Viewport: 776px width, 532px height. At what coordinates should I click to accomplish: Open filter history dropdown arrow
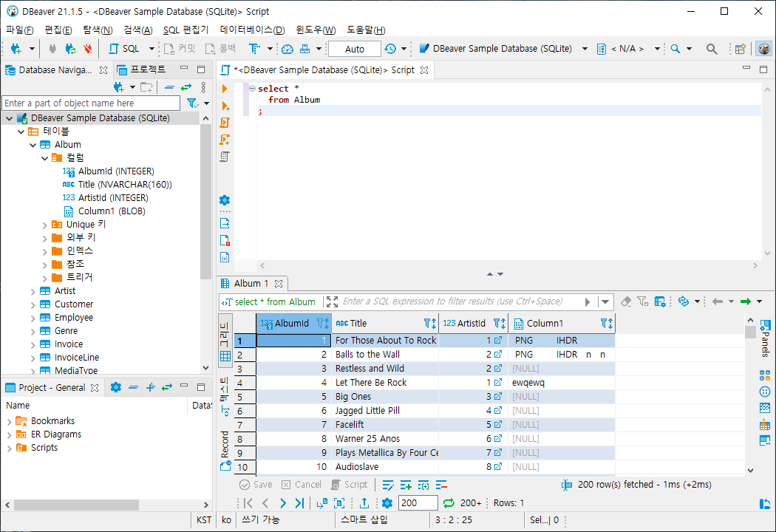pos(605,302)
